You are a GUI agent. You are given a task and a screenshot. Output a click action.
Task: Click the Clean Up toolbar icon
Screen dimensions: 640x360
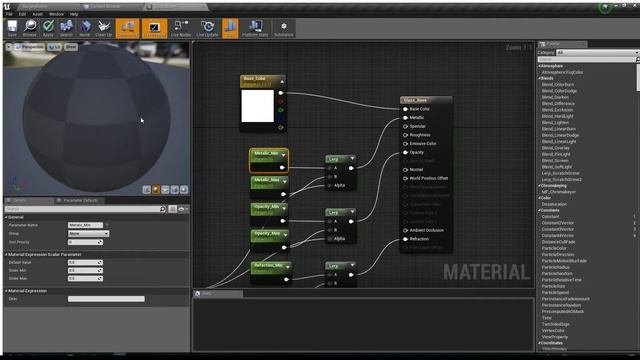pos(103,28)
